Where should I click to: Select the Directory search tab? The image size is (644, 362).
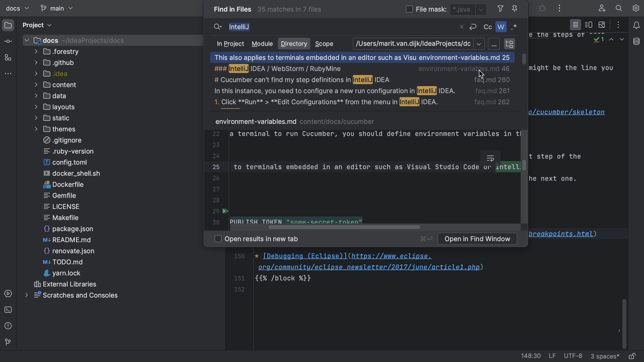click(x=294, y=43)
